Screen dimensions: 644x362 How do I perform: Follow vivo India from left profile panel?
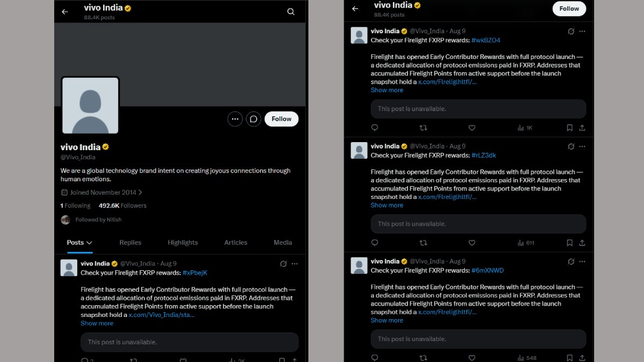281,119
